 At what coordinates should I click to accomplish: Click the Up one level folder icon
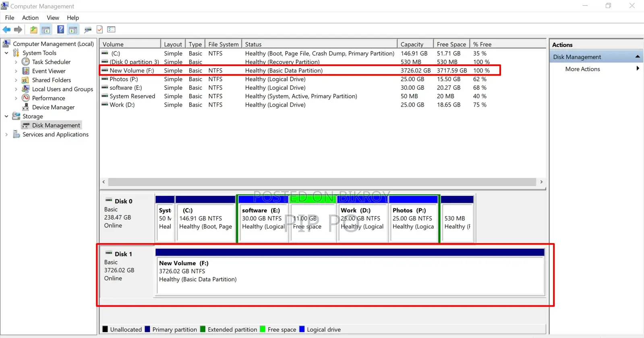pos(33,29)
